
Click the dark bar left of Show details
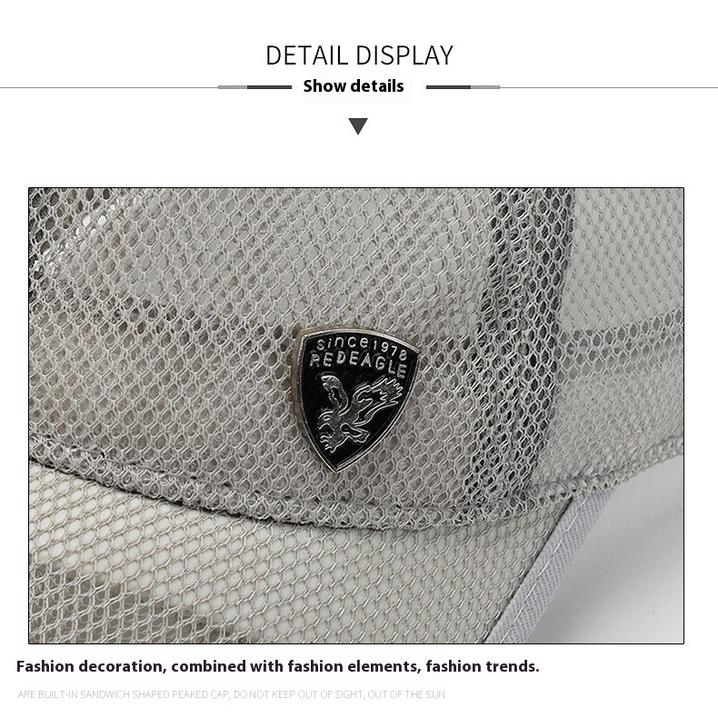[x=269, y=87]
